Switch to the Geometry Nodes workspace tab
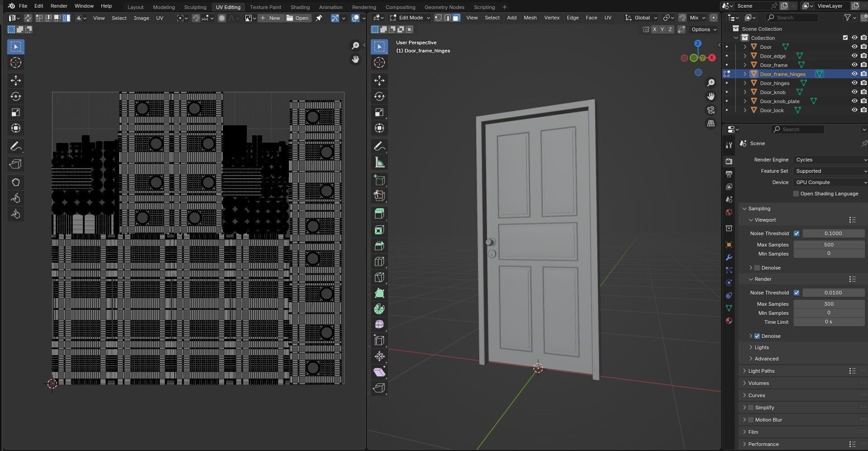 point(444,7)
